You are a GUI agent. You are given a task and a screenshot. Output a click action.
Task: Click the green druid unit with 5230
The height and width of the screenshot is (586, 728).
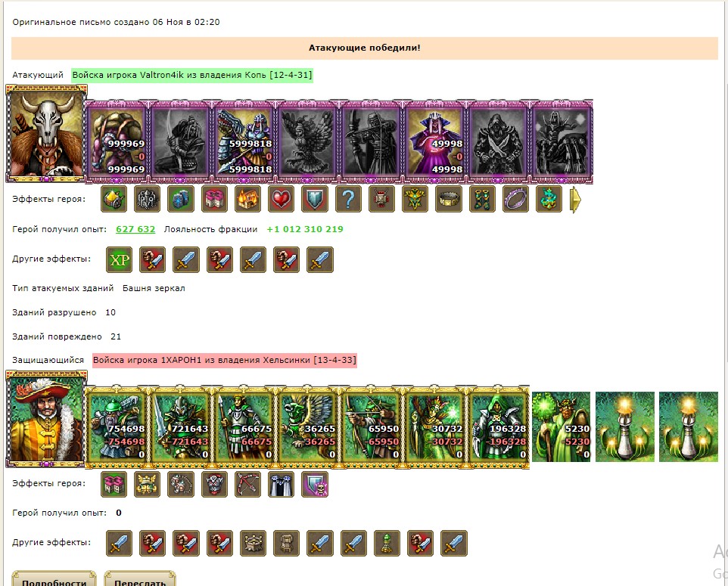click(x=561, y=427)
